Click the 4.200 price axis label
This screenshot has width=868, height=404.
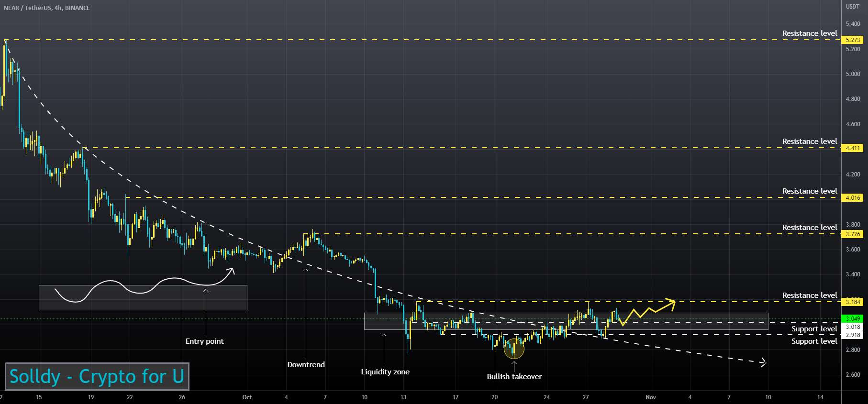[x=853, y=175]
